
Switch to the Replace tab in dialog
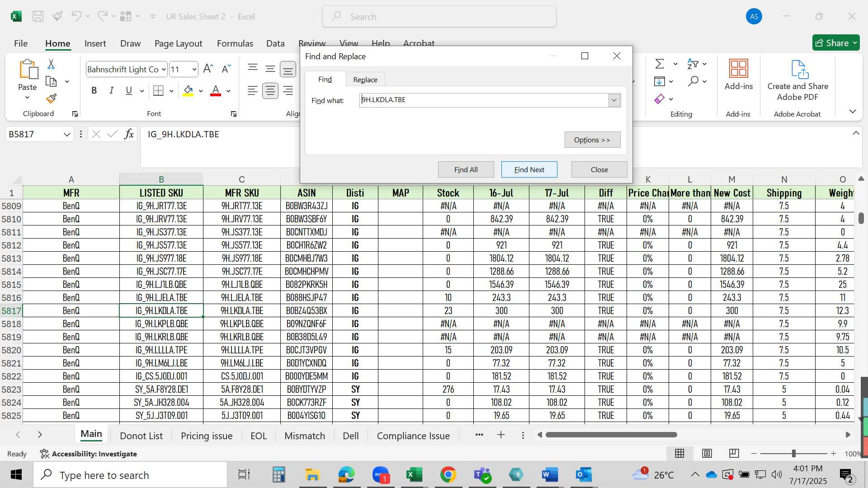[365, 80]
